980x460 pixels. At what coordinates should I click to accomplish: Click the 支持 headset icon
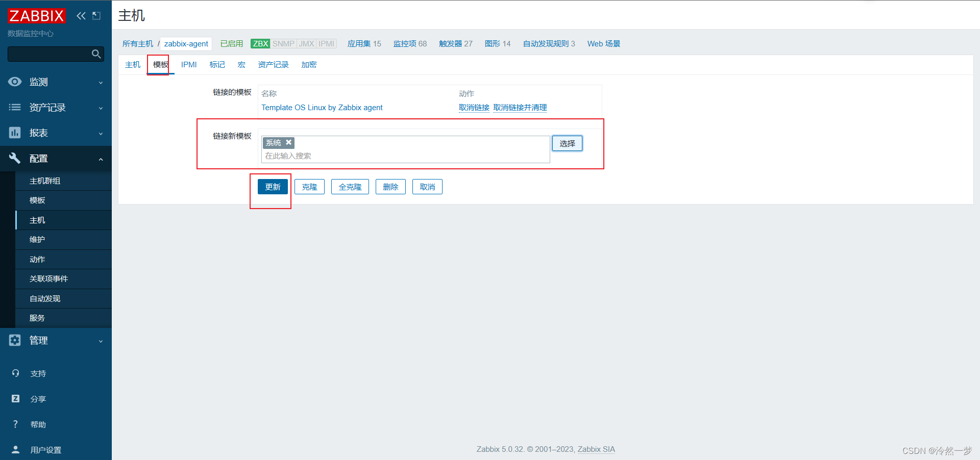(x=15, y=373)
